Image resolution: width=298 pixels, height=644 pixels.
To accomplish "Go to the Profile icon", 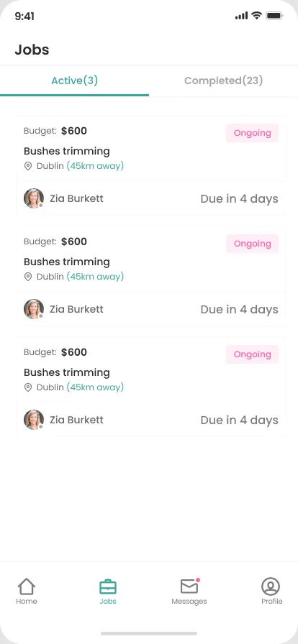I will pyautogui.click(x=271, y=586).
